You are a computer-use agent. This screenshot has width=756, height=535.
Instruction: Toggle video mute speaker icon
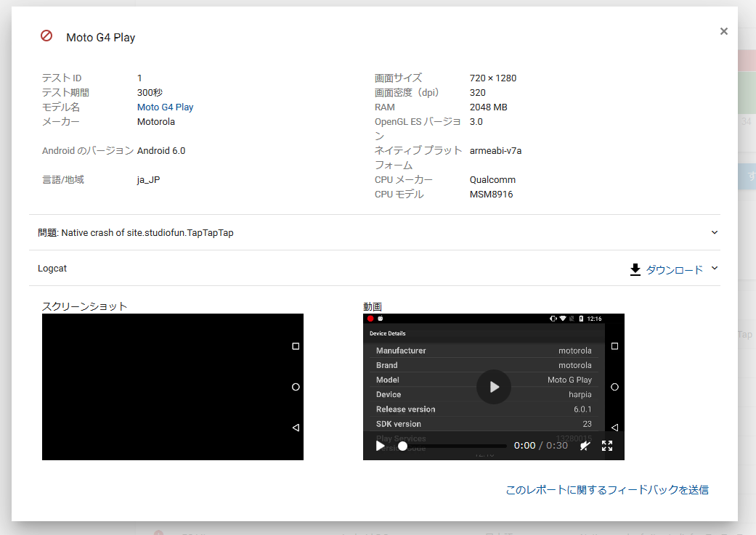(x=585, y=446)
